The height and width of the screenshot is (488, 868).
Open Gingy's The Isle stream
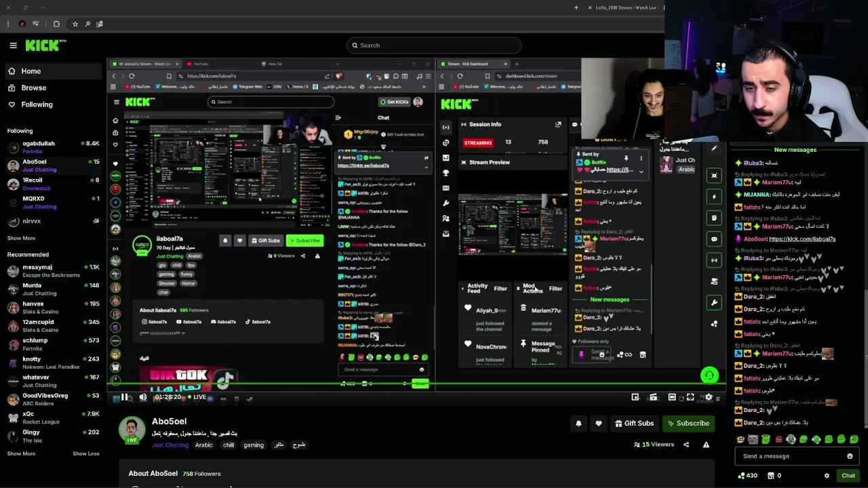click(53, 436)
